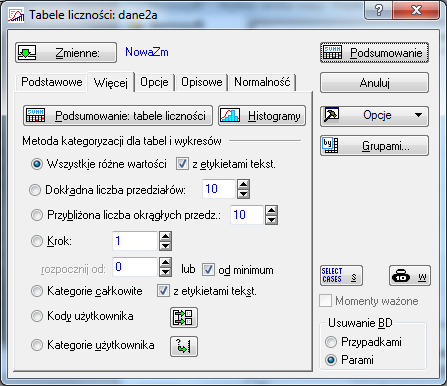Open the Opisowe tab
The width and height of the screenshot is (447, 386).
click(x=202, y=82)
